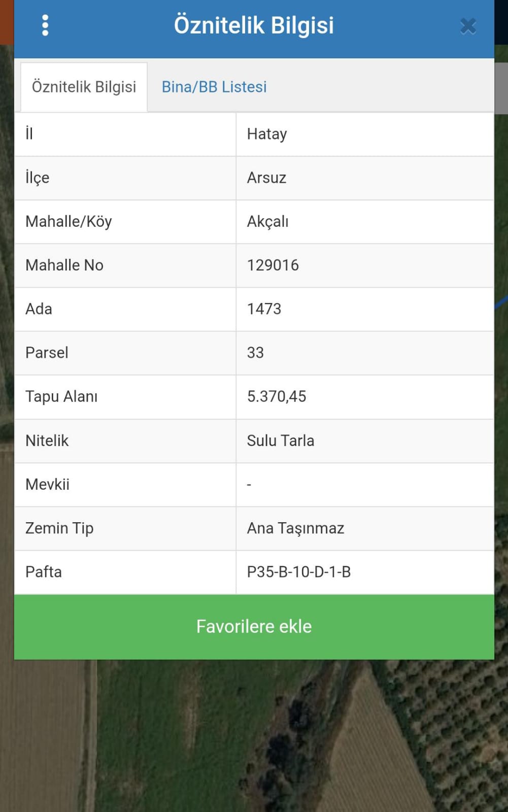Image resolution: width=508 pixels, height=812 pixels.
Task: Tap the Favorilere ekle button
Action: [254, 627]
